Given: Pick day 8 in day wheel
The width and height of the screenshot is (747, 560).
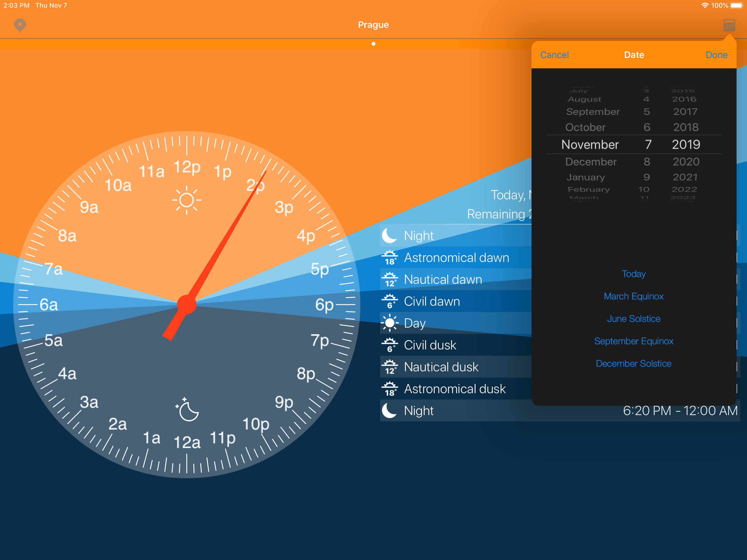Looking at the screenshot, I should tap(647, 162).
